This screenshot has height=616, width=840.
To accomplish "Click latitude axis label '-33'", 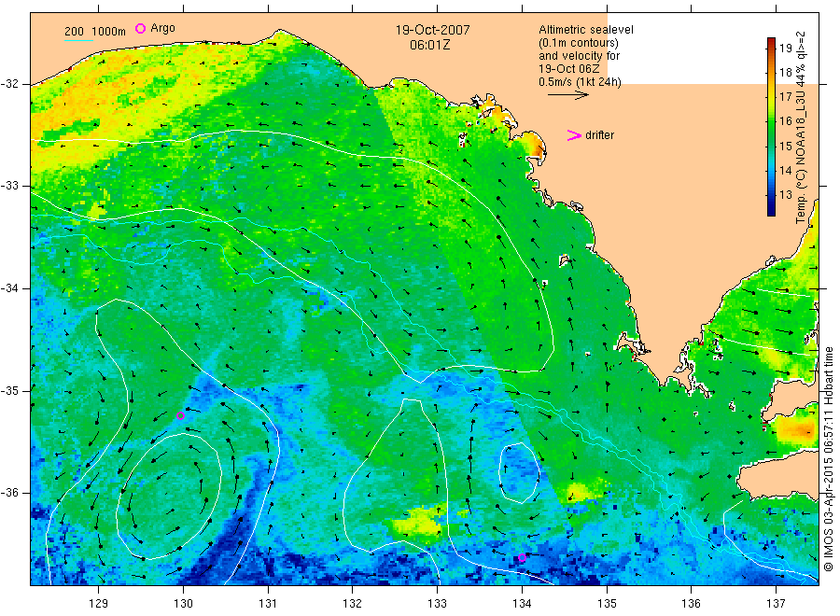I will 9,186.
